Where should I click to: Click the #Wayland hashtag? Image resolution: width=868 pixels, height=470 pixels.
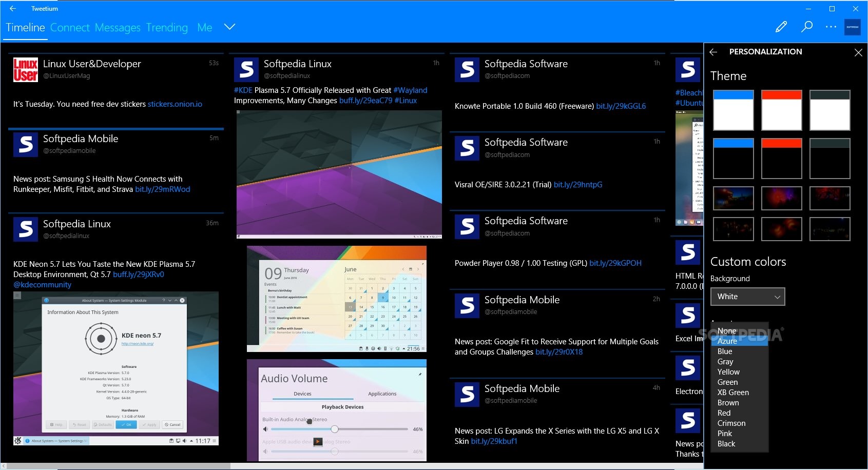[x=410, y=90]
